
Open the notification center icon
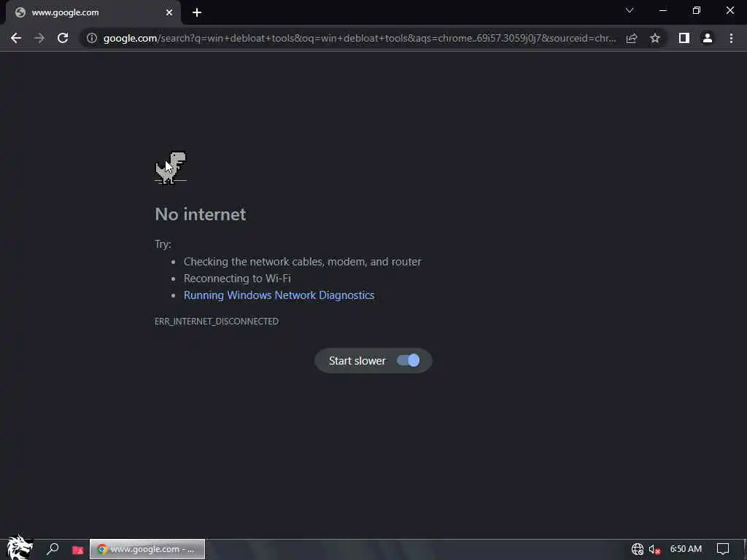[x=722, y=549]
